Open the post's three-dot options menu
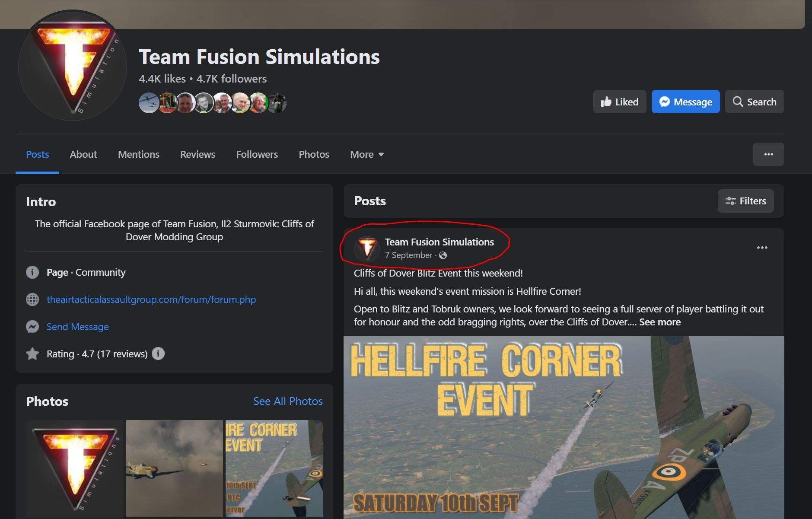Viewport: 812px width, 519px height. point(762,248)
